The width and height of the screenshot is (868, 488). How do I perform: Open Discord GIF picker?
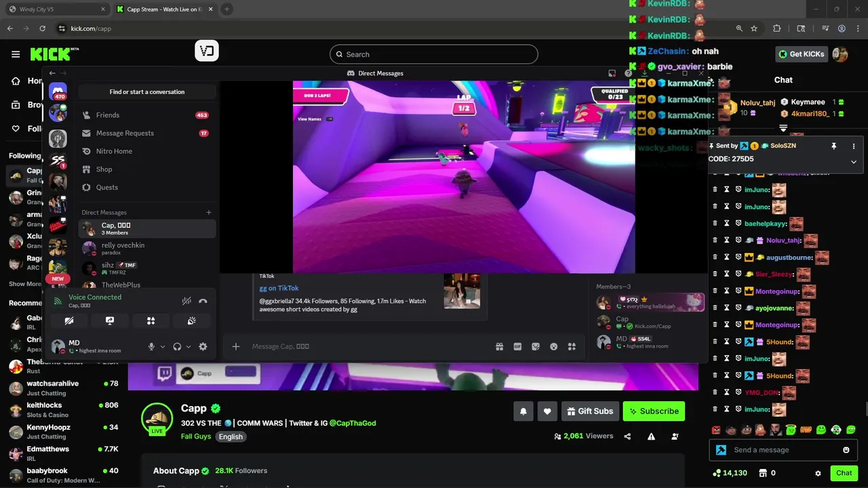coord(517,346)
